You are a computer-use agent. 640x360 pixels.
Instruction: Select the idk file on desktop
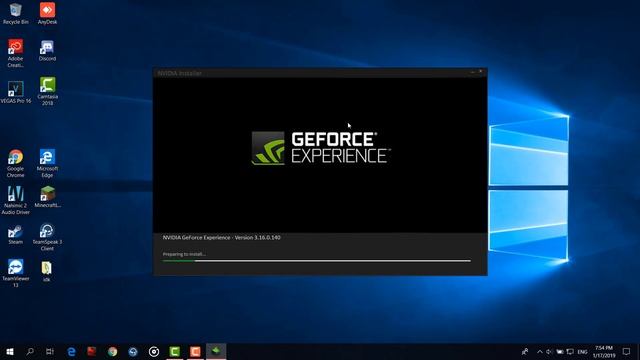coord(47,272)
